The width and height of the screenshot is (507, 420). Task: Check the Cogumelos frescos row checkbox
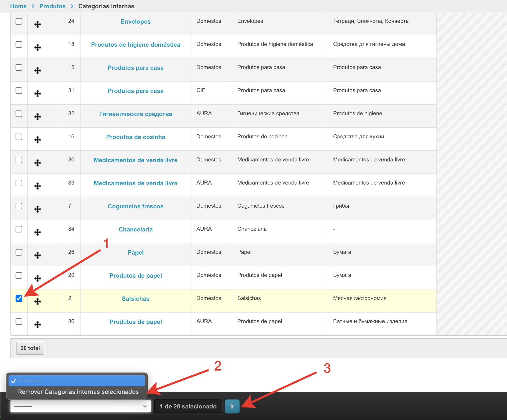pos(19,206)
